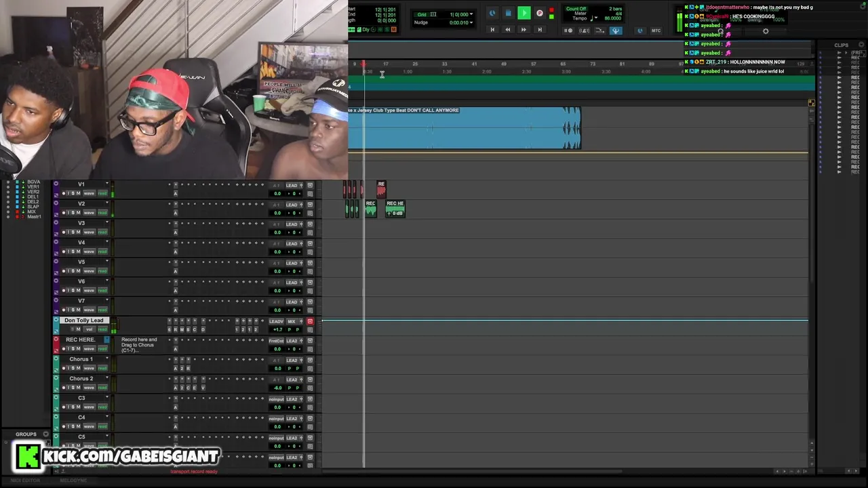Open the Grid value dropdown arrow
Screen dimensions: 868x488
coord(471,14)
